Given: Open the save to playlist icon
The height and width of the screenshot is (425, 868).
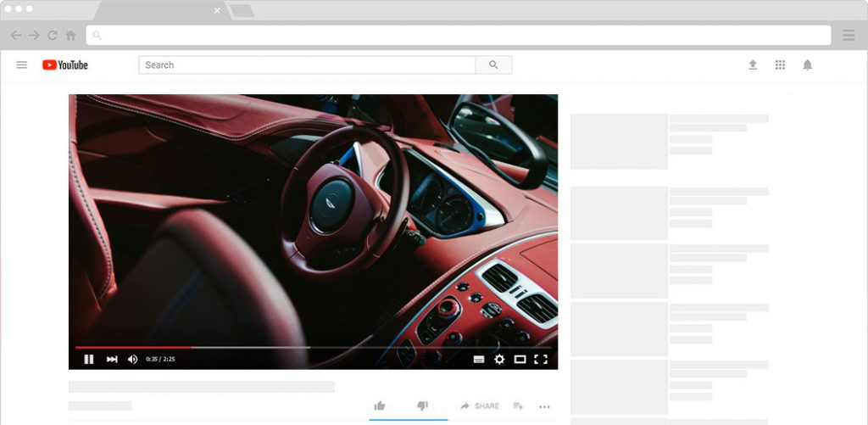Looking at the screenshot, I should [x=518, y=406].
